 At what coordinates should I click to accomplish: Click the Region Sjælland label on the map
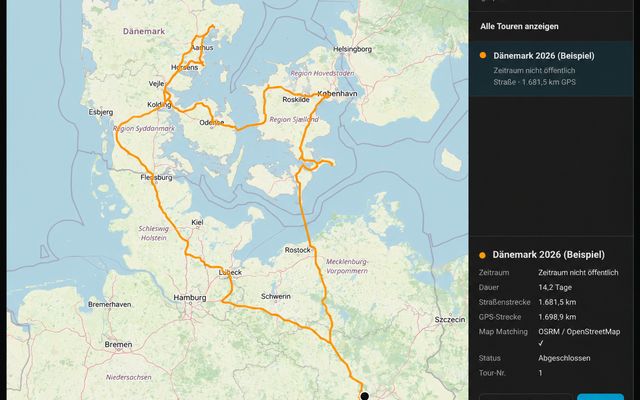tap(294, 120)
